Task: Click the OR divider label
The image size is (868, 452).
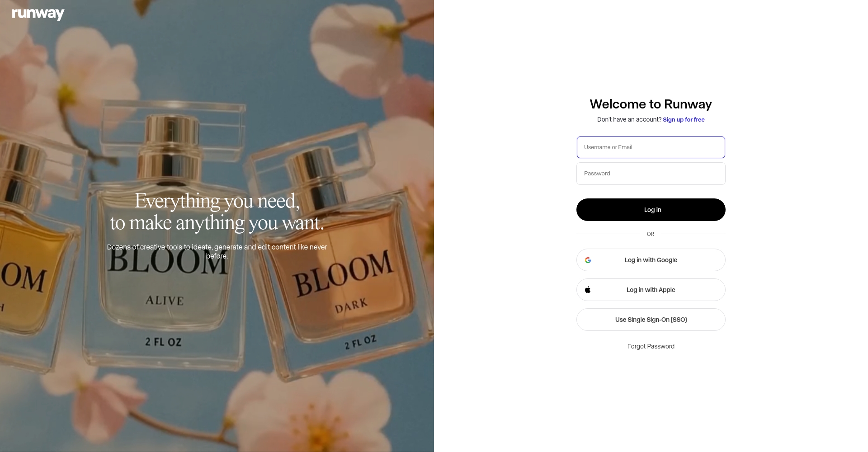Action: tap(651, 234)
